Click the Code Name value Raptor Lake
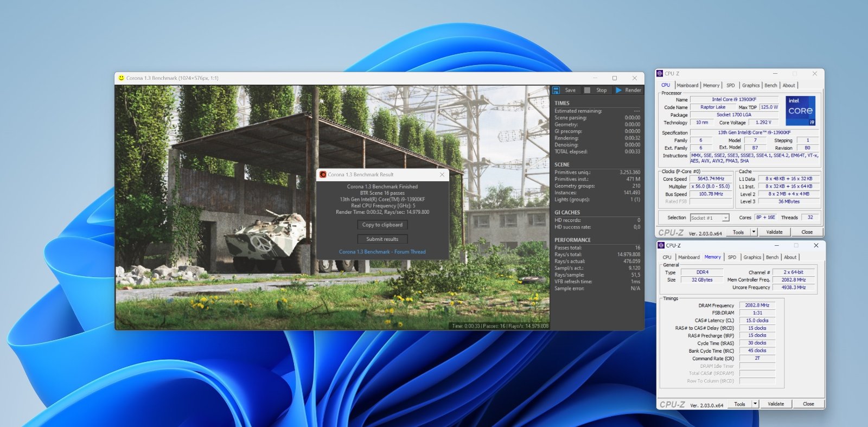Image resolution: width=868 pixels, height=427 pixels. click(x=712, y=107)
